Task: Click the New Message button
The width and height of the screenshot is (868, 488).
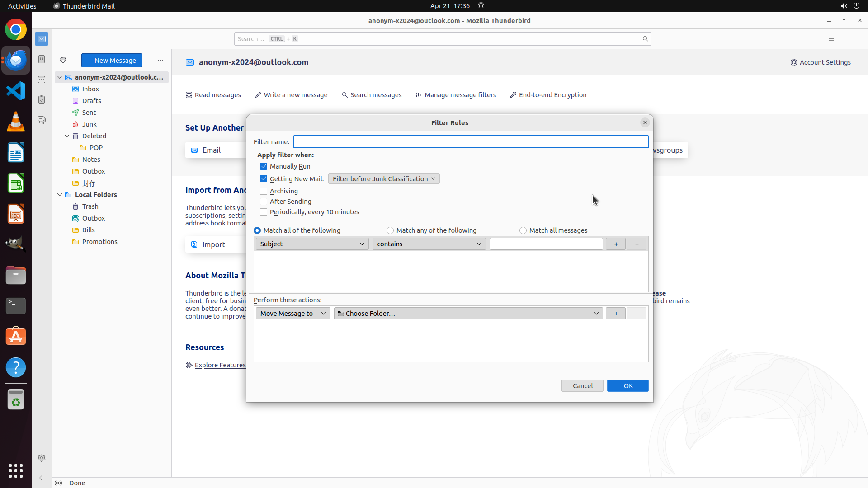Action: pos(111,61)
